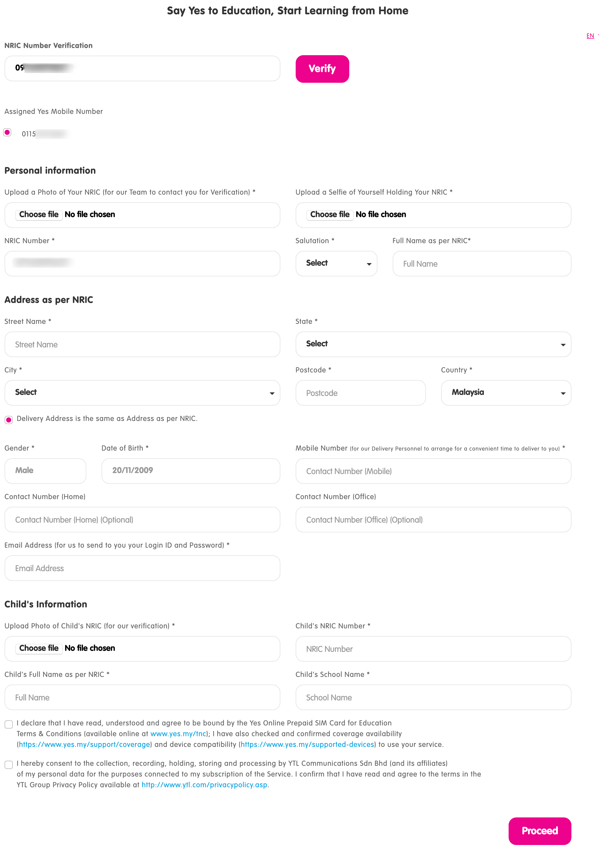Screen dimensions: 599x868
Task: Tick the Terms & Conditions declaration checkbox
Action: (x=9, y=724)
